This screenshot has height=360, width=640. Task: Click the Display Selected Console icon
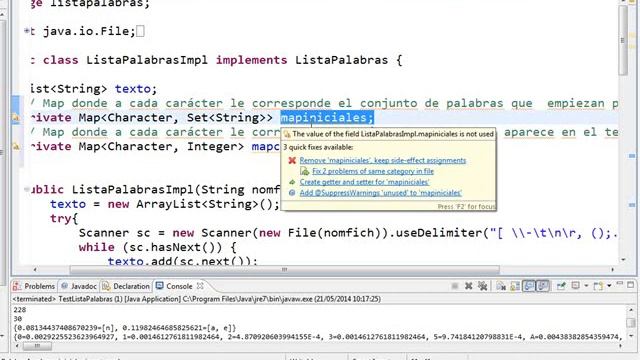coord(576,286)
